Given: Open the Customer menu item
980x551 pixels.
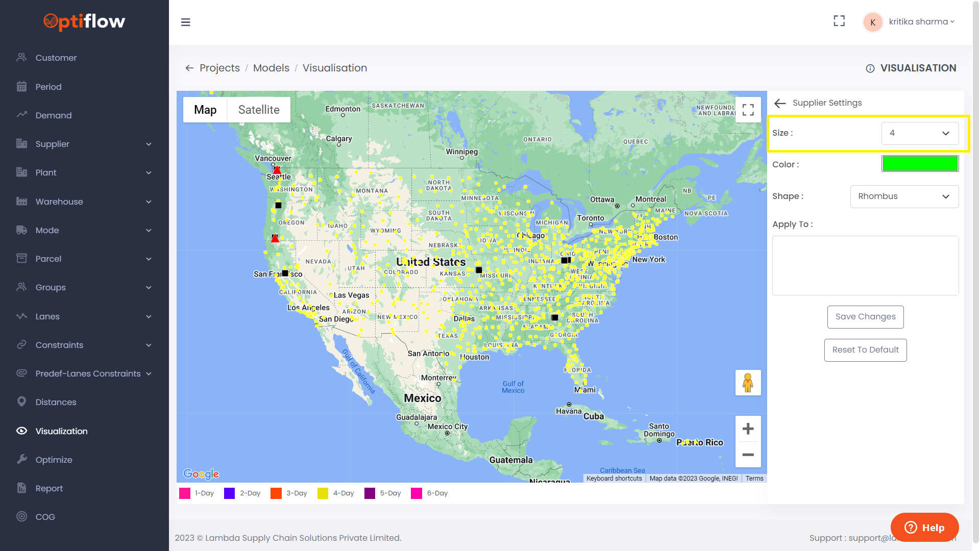Looking at the screenshot, I should click(56, 58).
